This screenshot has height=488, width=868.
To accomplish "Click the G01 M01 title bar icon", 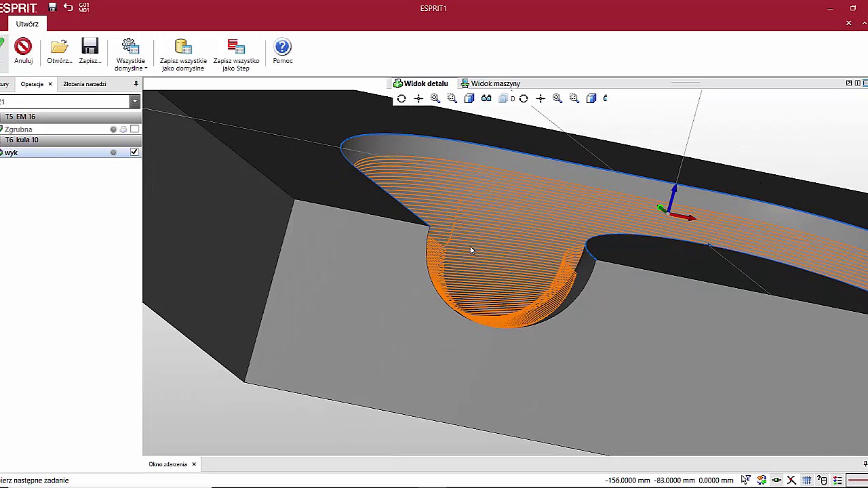I will click(x=84, y=7).
